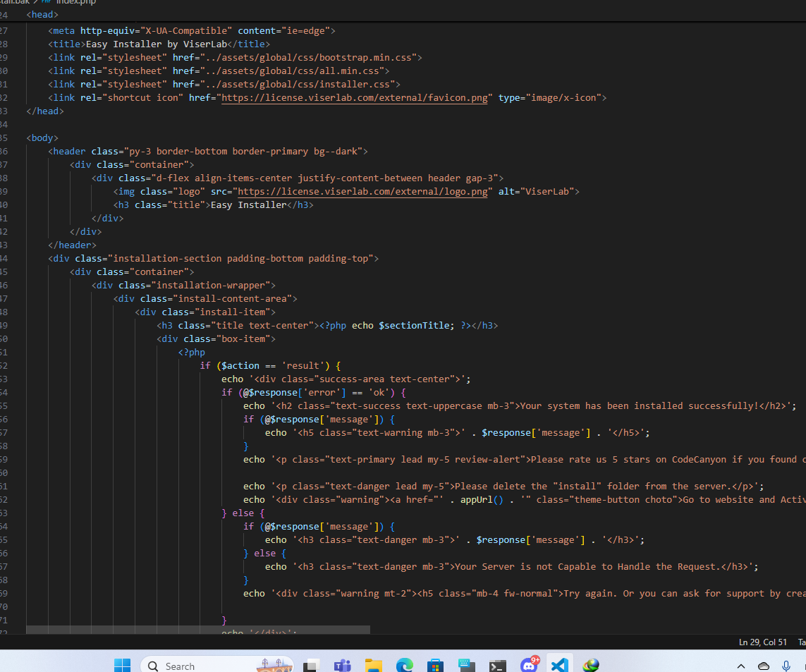Click the all.min.css stylesheet path text

[x=292, y=71]
